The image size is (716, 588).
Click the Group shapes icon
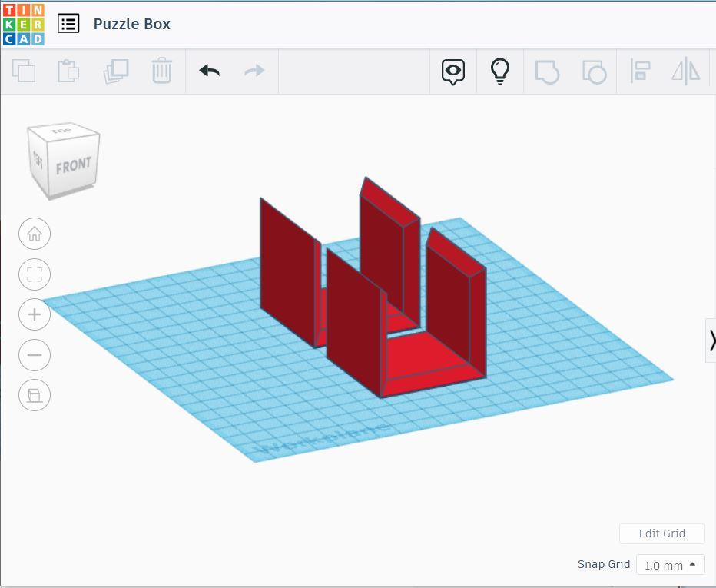click(547, 71)
